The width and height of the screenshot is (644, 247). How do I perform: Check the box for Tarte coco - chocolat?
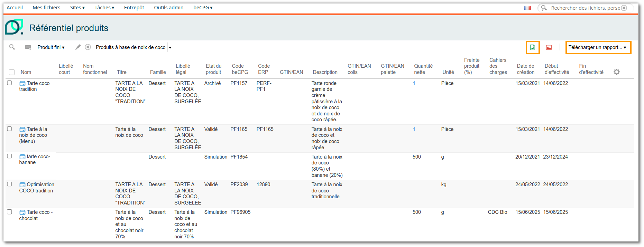[x=9, y=212]
